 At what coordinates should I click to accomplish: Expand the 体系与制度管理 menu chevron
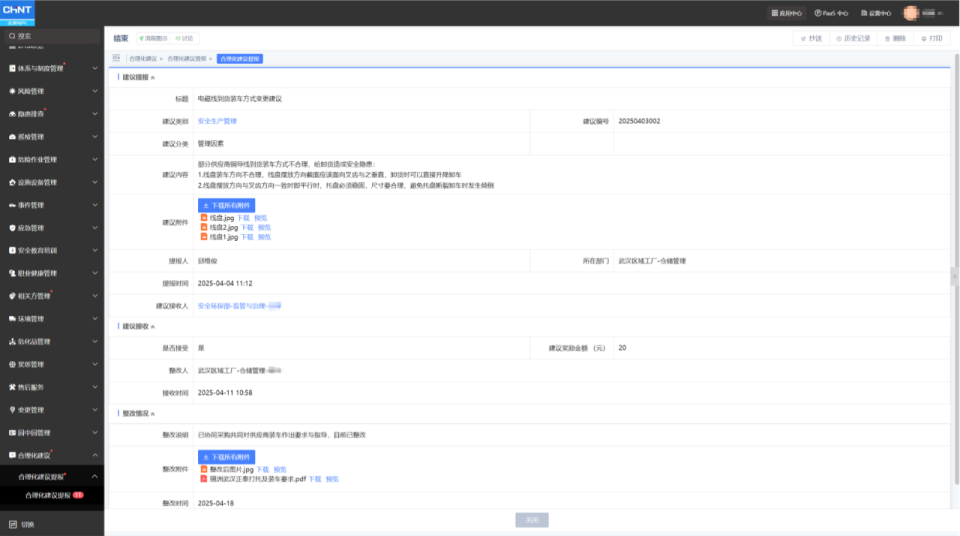[x=95, y=69]
